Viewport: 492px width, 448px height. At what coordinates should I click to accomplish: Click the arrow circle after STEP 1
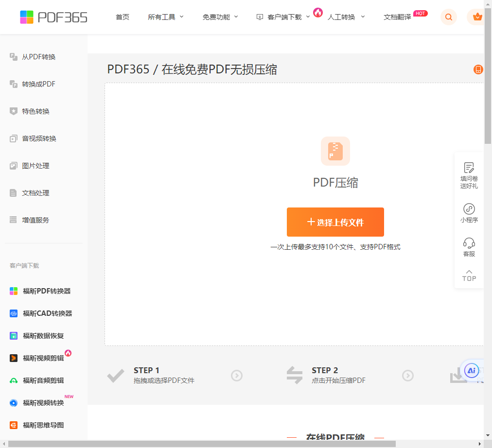click(x=237, y=375)
